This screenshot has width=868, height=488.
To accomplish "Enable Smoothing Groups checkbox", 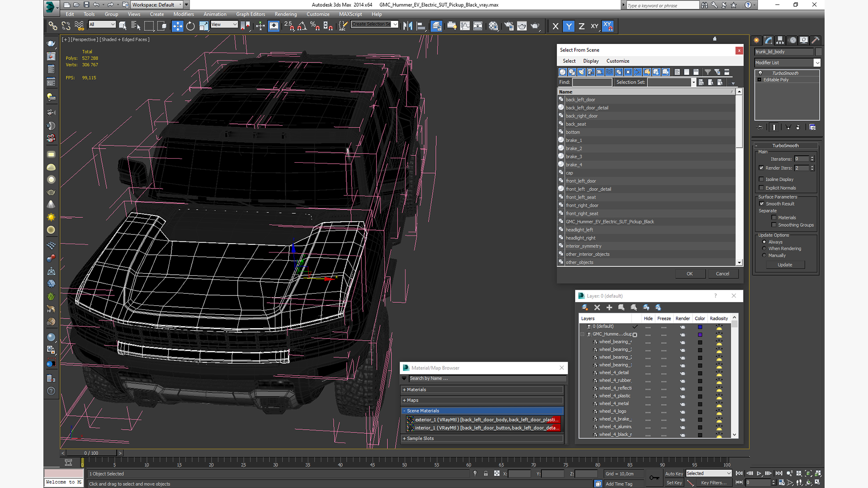I will click(774, 225).
